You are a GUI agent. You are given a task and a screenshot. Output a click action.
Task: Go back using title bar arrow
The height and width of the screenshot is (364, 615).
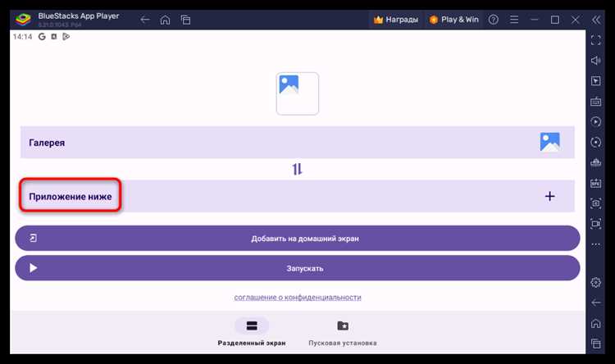(144, 20)
